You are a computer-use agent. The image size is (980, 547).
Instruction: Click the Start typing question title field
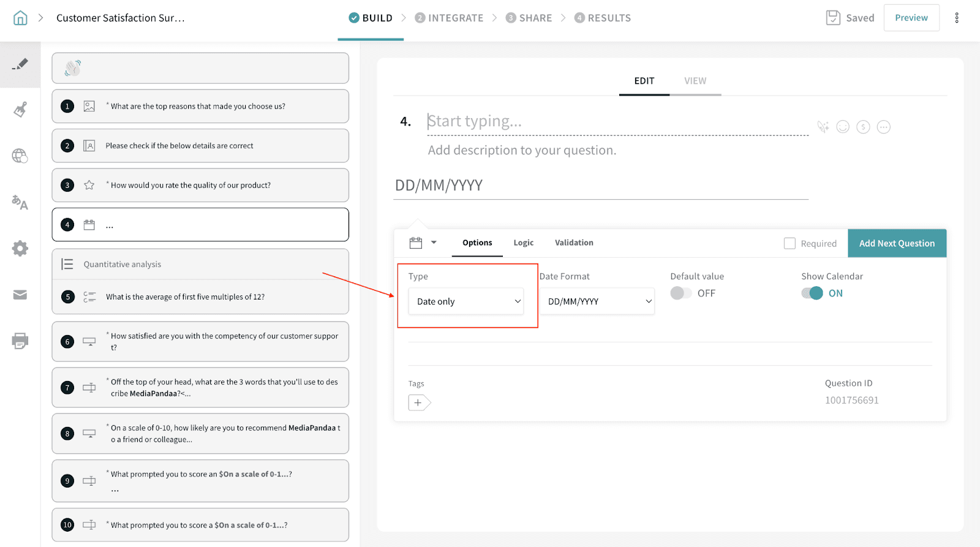click(x=617, y=121)
